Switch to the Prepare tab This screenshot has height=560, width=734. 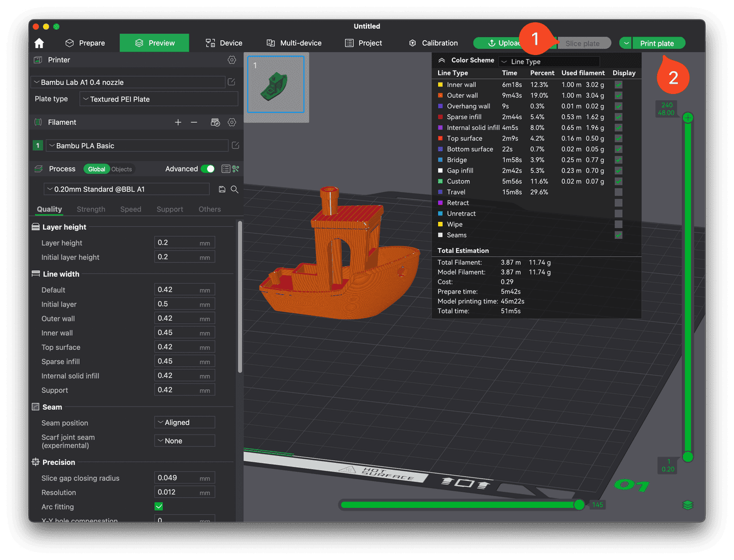[x=85, y=43]
